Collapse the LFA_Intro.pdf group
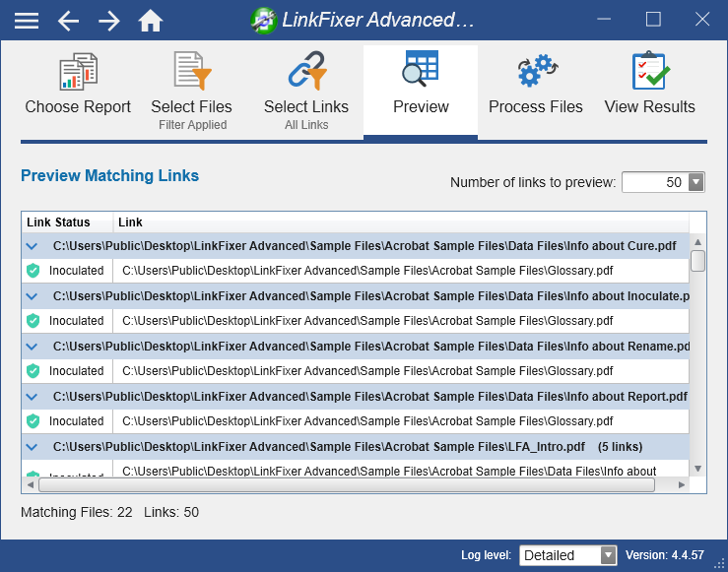Viewport: 728px width, 572px height. [x=33, y=447]
